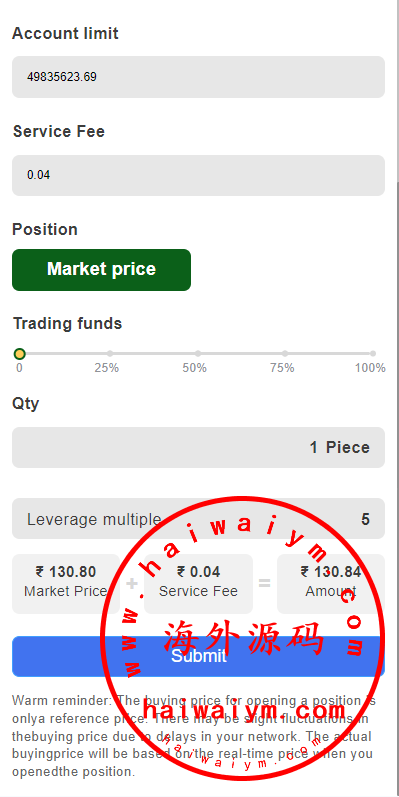Set Trading funds slider to 25%

pos(110,354)
